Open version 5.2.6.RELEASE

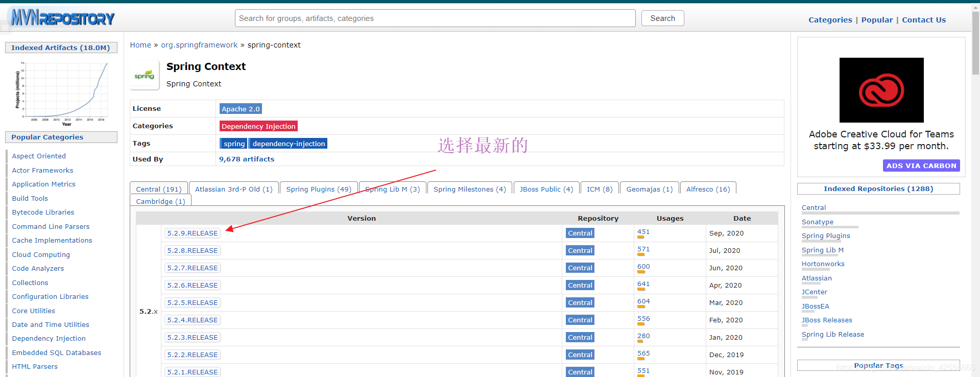pyautogui.click(x=193, y=286)
